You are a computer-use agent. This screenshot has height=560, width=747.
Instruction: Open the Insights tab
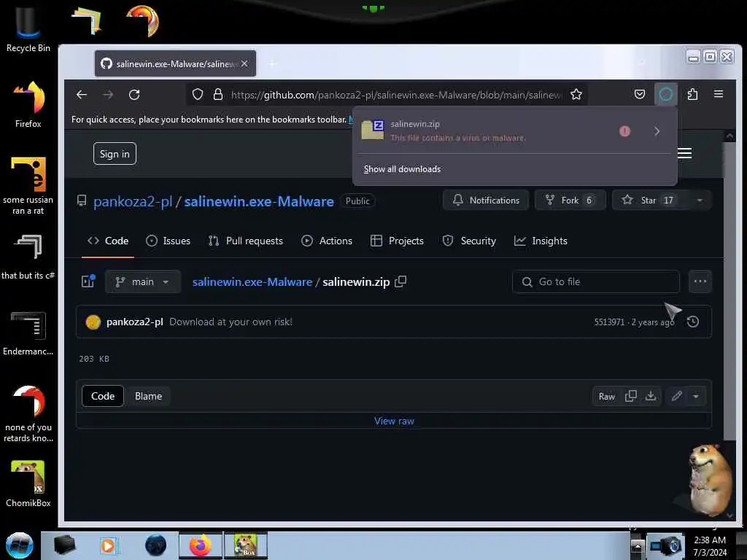541,241
